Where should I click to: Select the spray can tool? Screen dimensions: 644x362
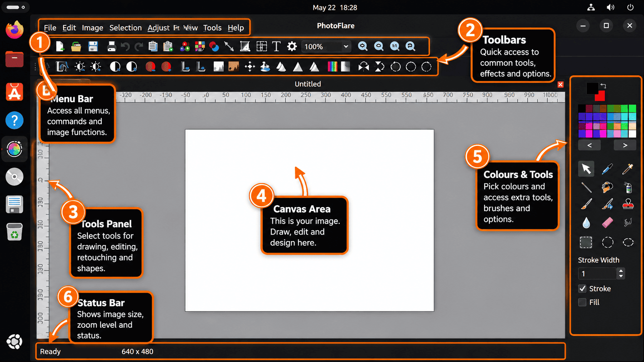[628, 187]
